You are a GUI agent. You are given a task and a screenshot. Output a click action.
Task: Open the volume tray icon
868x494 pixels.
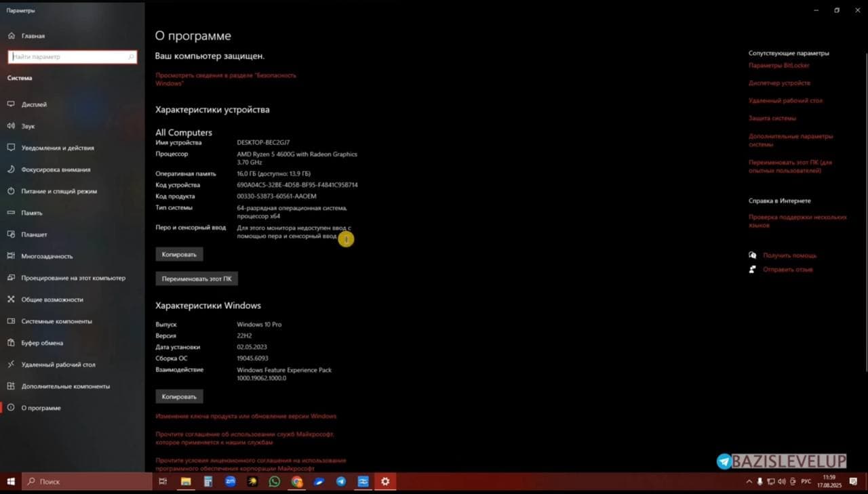(783, 481)
